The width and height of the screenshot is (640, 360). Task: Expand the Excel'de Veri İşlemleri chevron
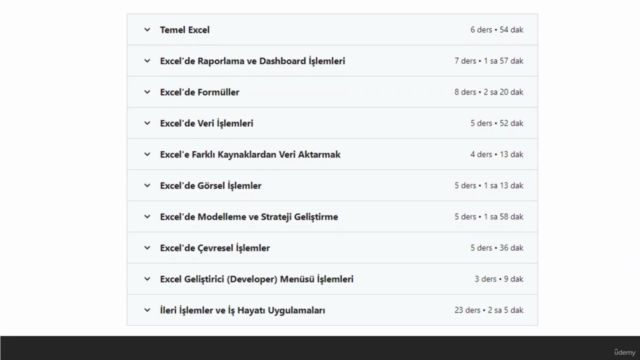coord(147,123)
